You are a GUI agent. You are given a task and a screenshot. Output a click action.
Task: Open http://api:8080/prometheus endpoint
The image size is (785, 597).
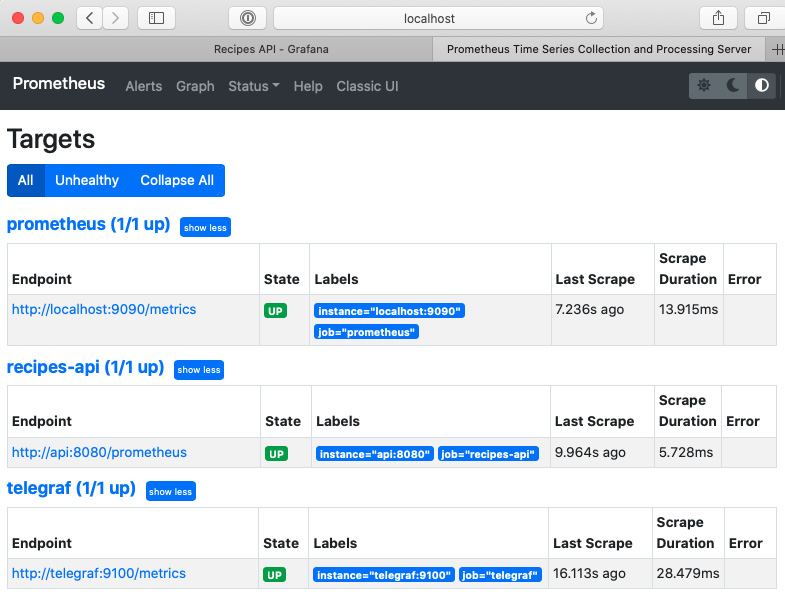click(99, 452)
